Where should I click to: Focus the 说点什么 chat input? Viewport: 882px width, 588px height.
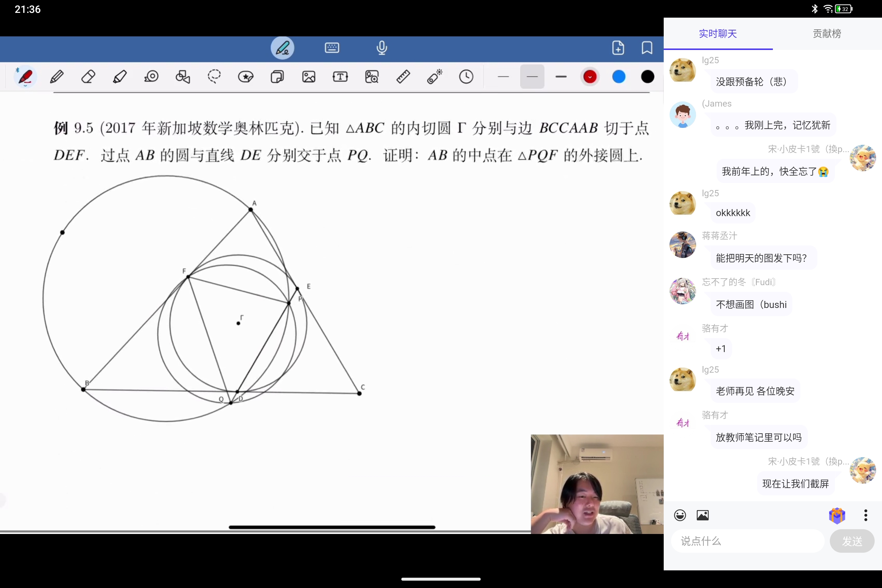(x=748, y=541)
